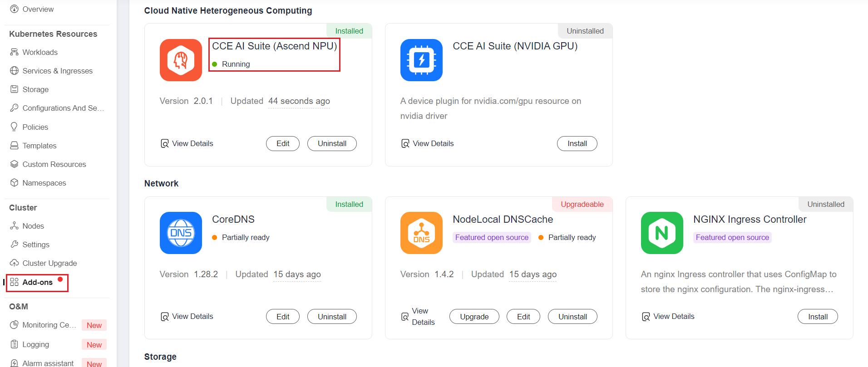The image size is (868, 367).
Task: Edit the CoreDNS add-on
Action: pyautogui.click(x=283, y=317)
